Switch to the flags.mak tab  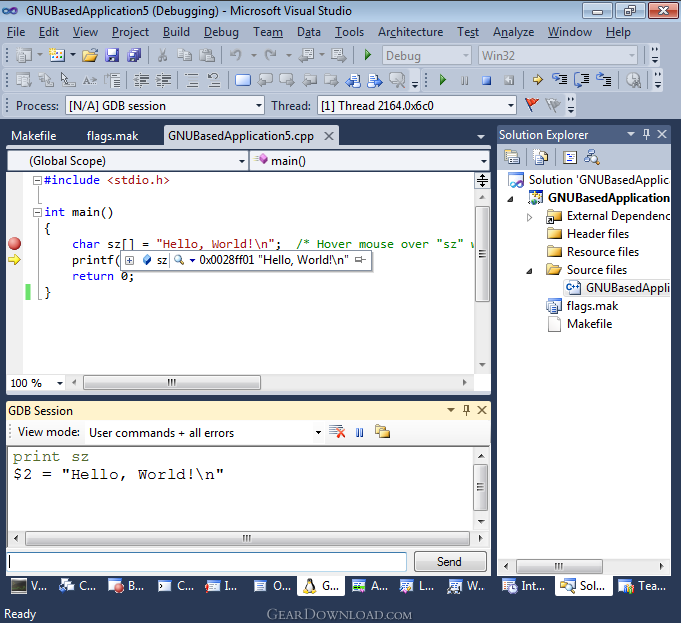112,136
